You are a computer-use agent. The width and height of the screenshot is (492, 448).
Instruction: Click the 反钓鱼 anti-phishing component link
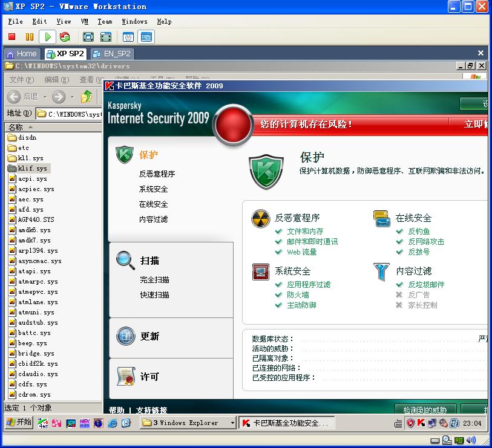click(x=419, y=232)
